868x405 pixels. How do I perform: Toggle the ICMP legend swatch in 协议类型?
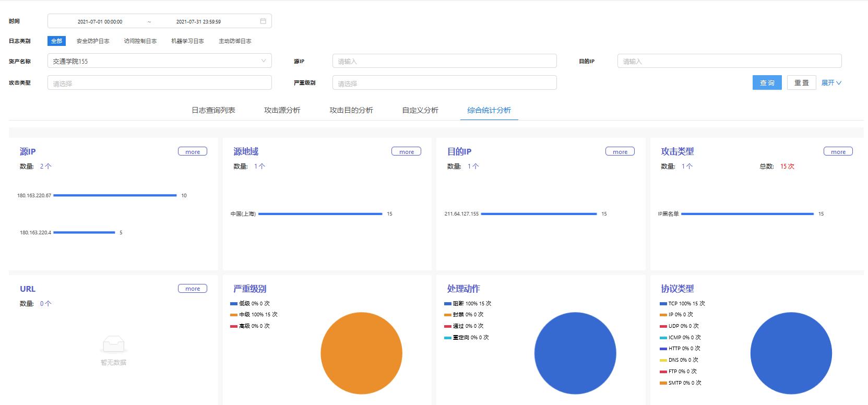(x=663, y=338)
